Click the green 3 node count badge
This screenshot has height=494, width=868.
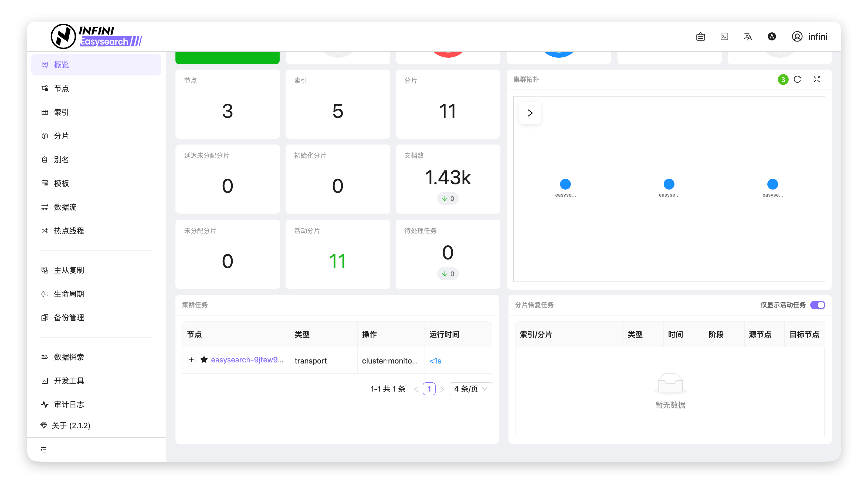coord(783,79)
